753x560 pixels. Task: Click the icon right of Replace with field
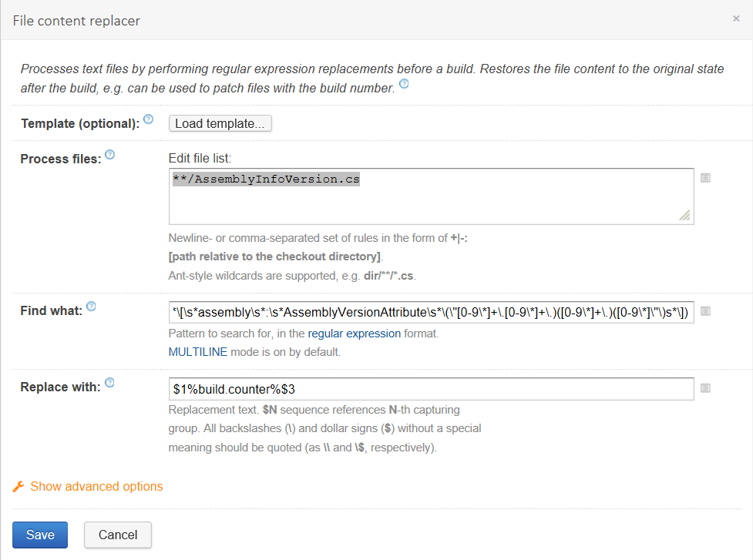point(705,389)
